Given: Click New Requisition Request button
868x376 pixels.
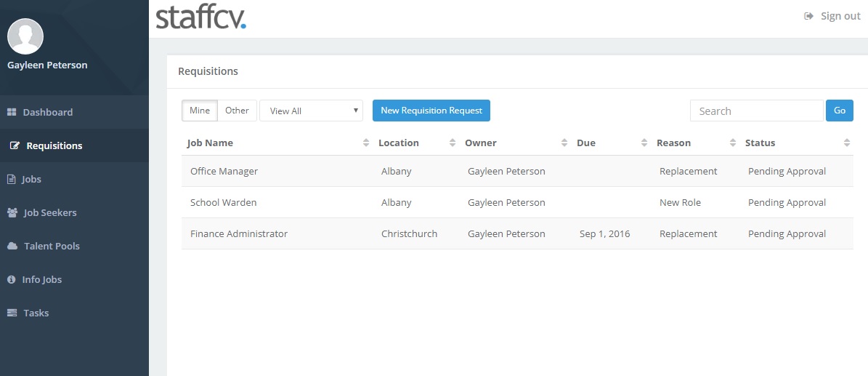Looking at the screenshot, I should tap(431, 111).
